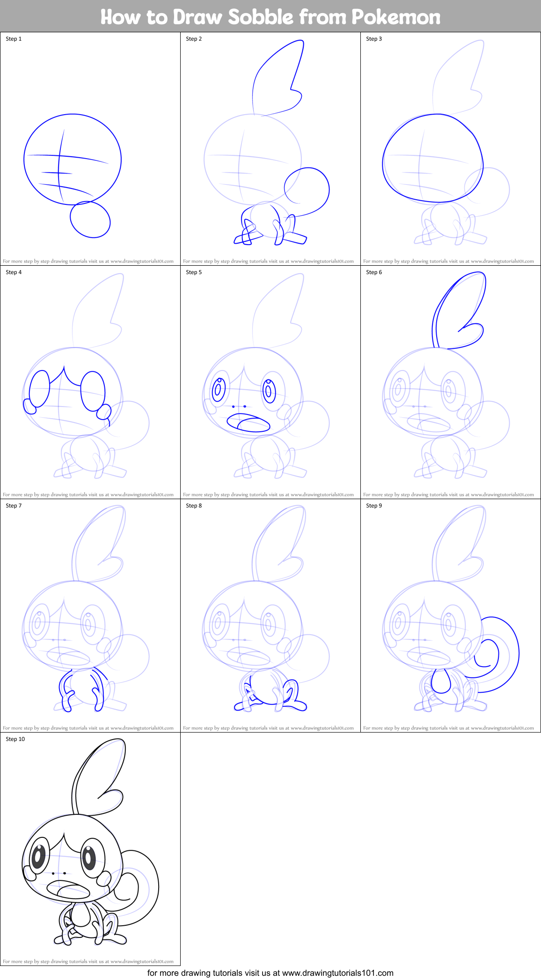Screen dimensions: 541x980
Task: Open the Step 5 drawing thumbnail
Action: click(270, 382)
